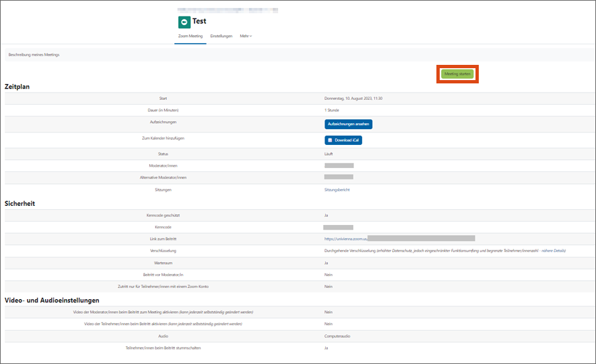
Task: Click the Computeraudio audio value
Action: pos(338,336)
